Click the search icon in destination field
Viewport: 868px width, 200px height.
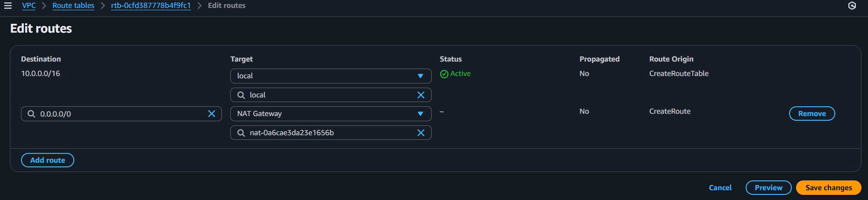point(31,114)
